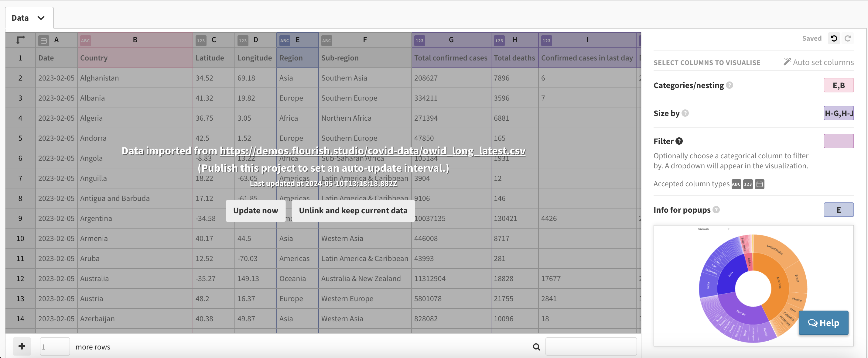Open the Data panel dropdown chevron

(x=41, y=18)
